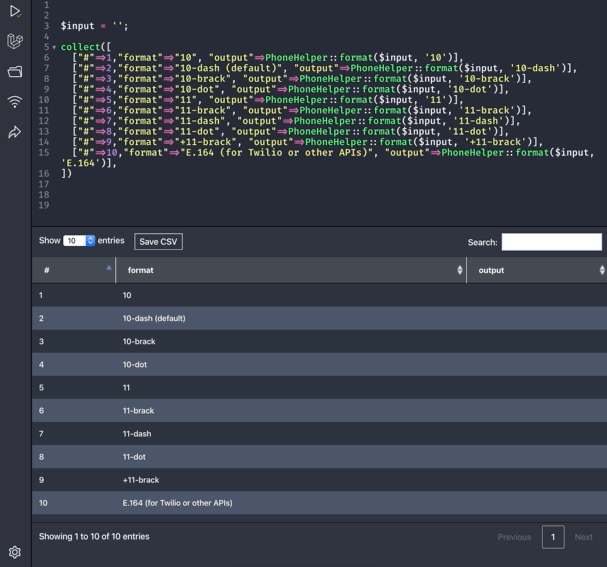Viewport: 607px width, 567px height.
Task: Select the '10-dot' table cell
Action: pos(291,364)
